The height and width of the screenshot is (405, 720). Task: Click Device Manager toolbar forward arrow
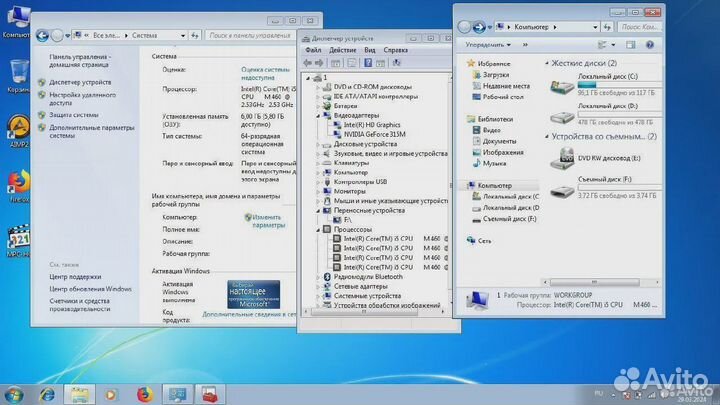[x=319, y=63]
